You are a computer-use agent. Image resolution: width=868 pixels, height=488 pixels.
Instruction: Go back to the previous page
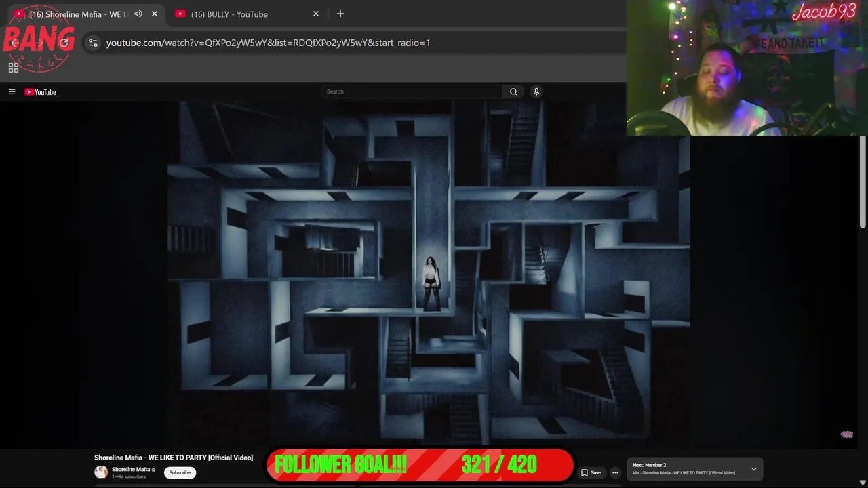coord(15,43)
